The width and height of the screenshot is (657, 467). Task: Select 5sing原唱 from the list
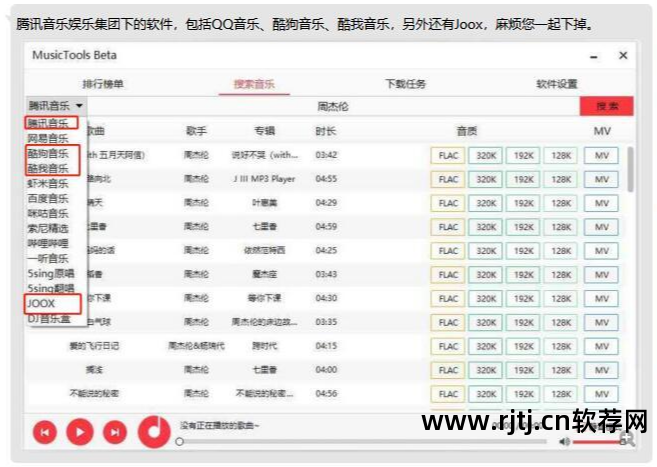point(51,273)
